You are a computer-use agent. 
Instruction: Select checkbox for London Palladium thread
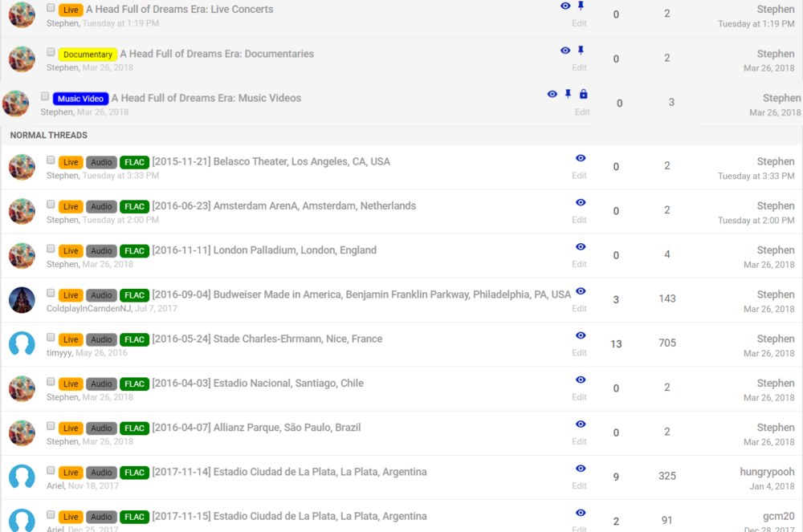[51, 249]
